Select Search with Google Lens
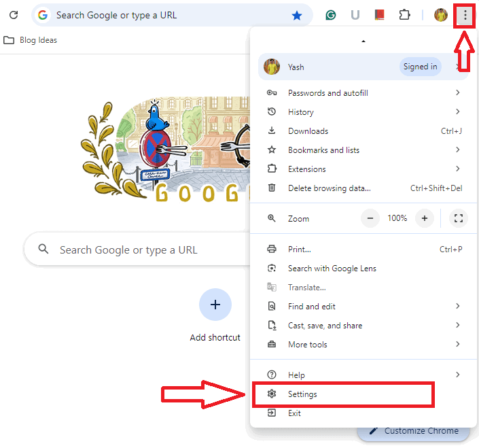This screenshot has width=479, height=448. [363, 268]
